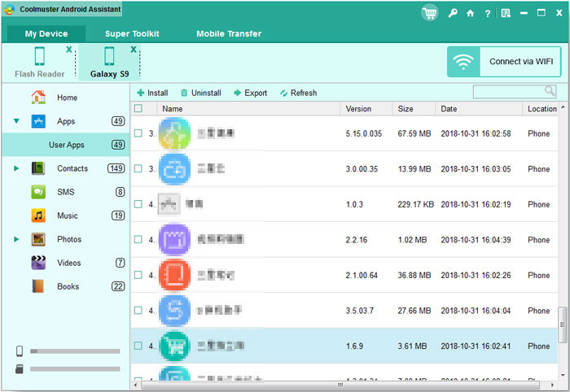Expand the Photos tree node

[16, 239]
